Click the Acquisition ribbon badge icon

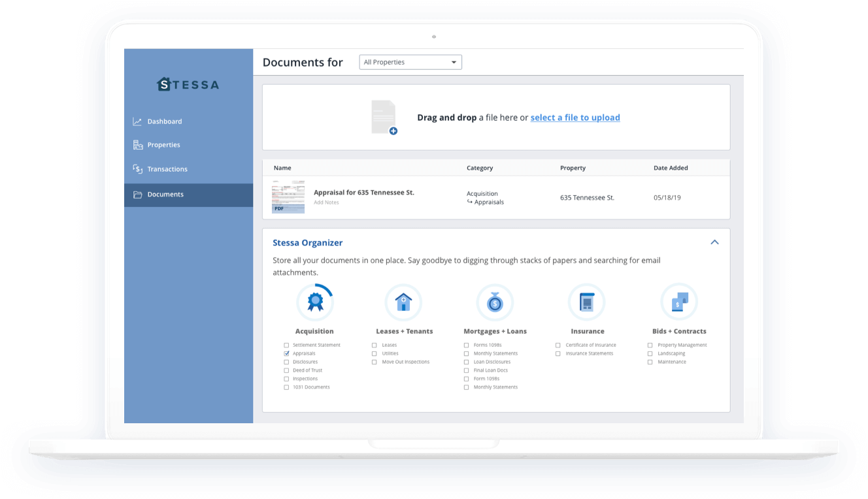click(315, 302)
